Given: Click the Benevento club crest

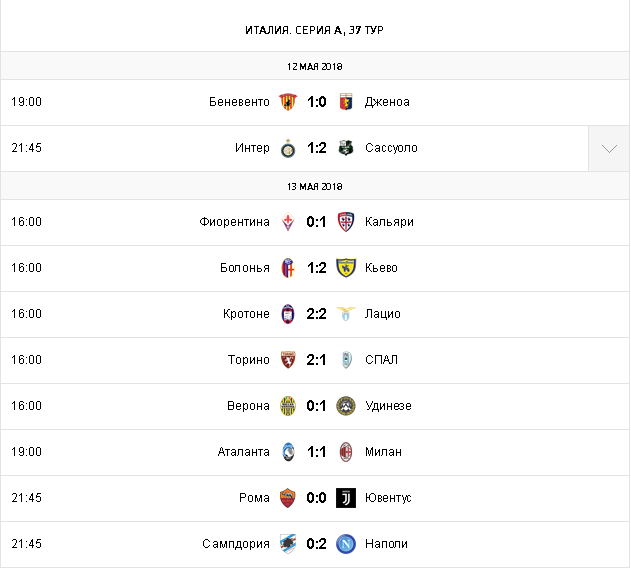Looking at the screenshot, I should 288,102.
